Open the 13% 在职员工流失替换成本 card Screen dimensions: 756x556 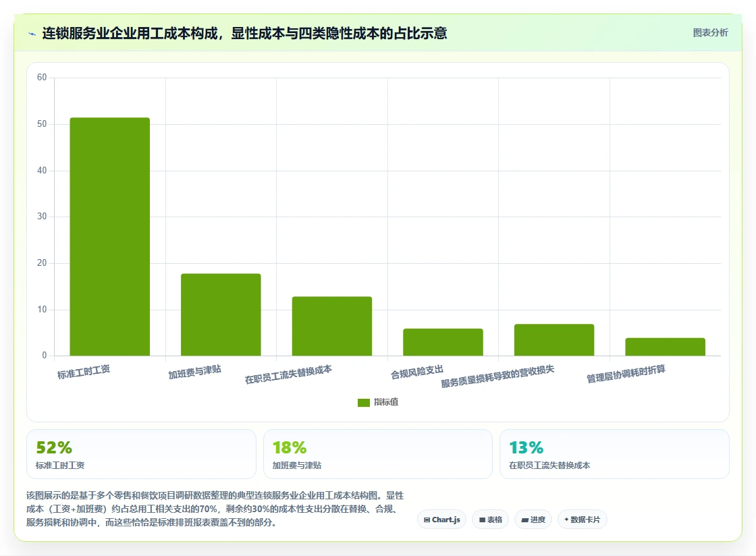coord(614,454)
